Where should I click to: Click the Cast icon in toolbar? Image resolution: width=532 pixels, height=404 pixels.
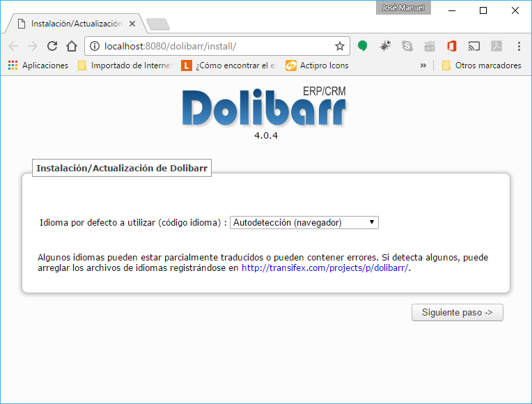[474, 46]
